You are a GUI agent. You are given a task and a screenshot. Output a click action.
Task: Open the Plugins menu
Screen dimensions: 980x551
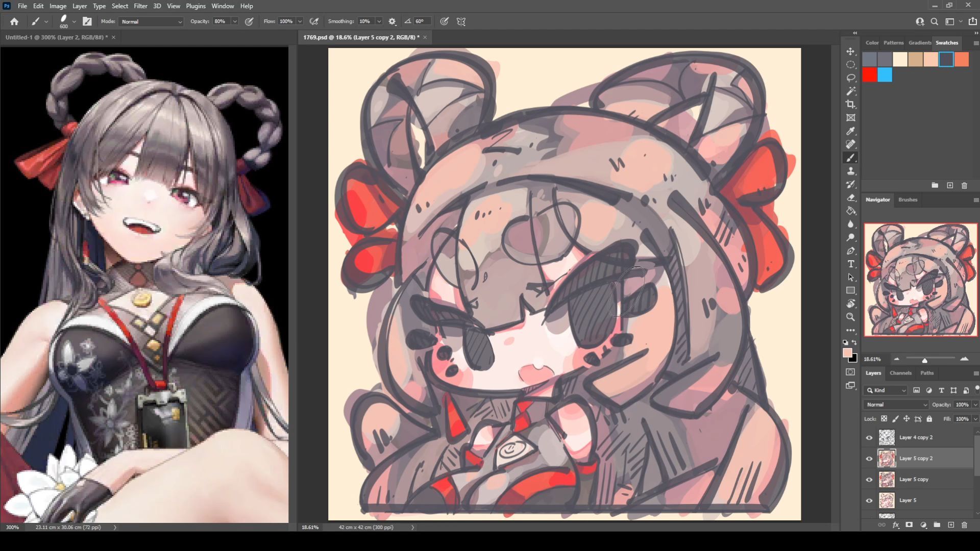click(x=195, y=6)
